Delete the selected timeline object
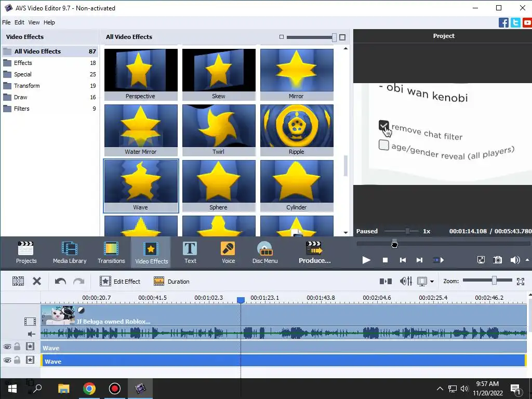 (37, 281)
